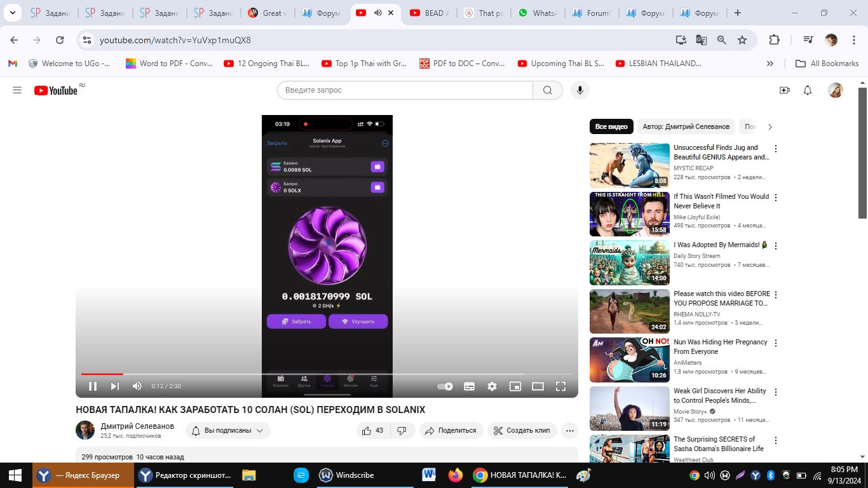Open the zoom magnifier in the address bar
This screenshot has height=488, width=868.
(x=722, y=40)
